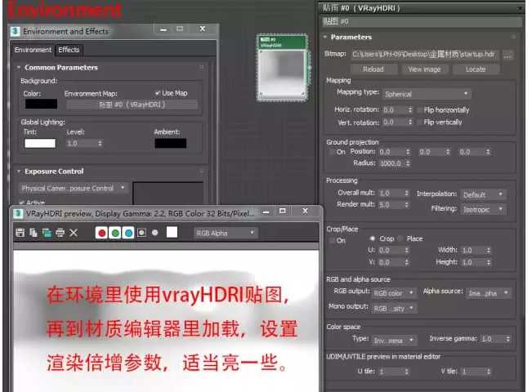The width and height of the screenshot is (532, 392).
Task: Click Crop U value field
Action: tap(391, 250)
